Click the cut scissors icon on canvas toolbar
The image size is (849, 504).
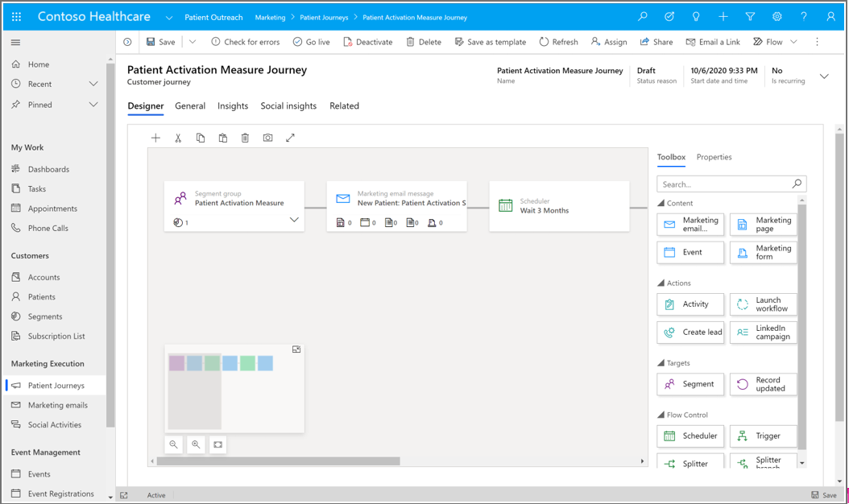pyautogui.click(x=178, y=138)
